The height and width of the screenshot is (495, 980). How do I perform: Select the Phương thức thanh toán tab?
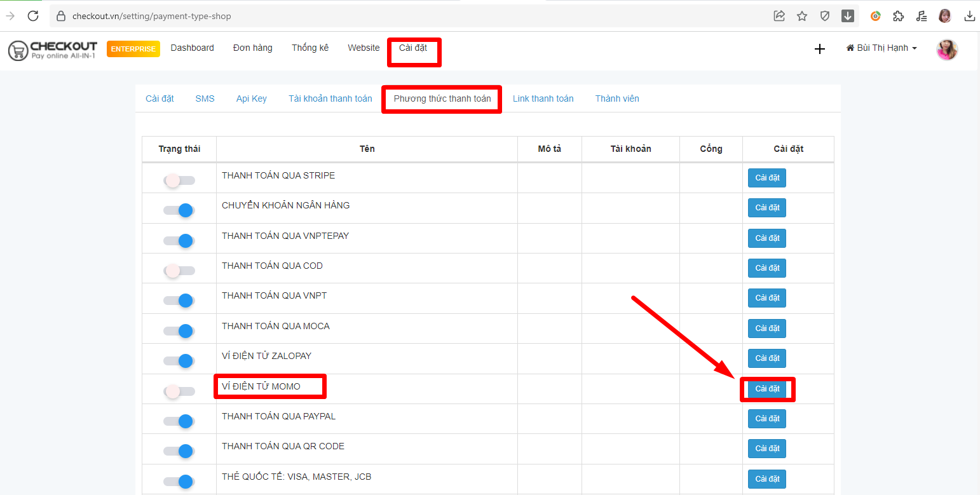pos(442,98)
